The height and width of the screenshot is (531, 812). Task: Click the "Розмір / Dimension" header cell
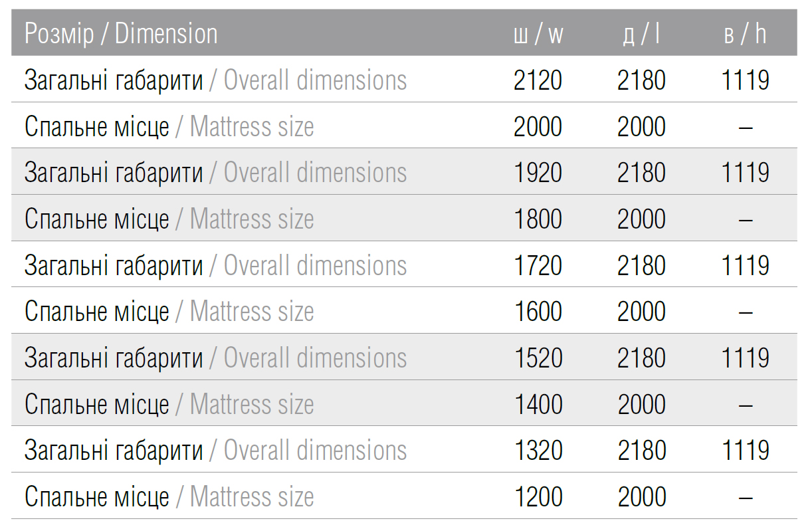tap(121, 34)
